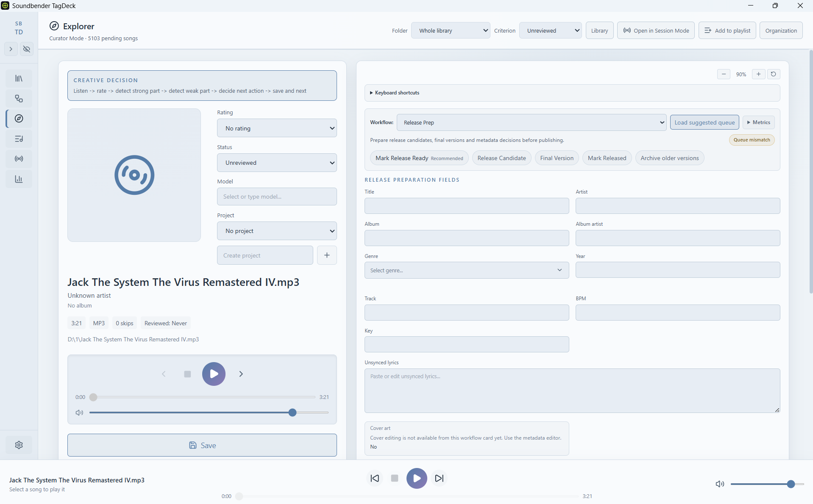
Task: Open the Project dropdown
Action: [277, 231]
